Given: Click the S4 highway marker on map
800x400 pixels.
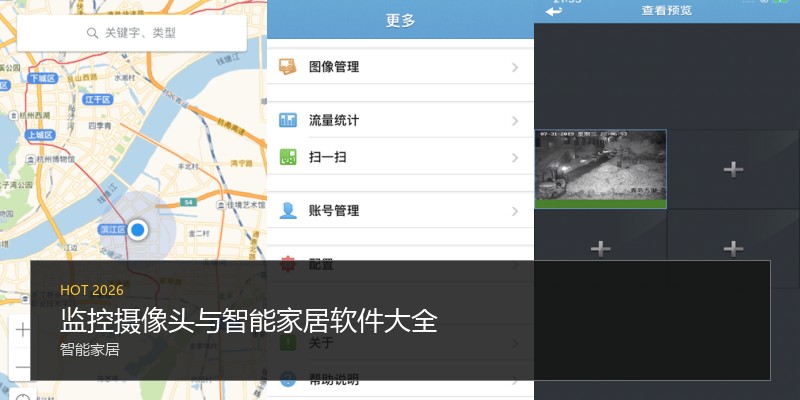Looking at the screenshot, I should pyautogui.click(x=188, y=203).
